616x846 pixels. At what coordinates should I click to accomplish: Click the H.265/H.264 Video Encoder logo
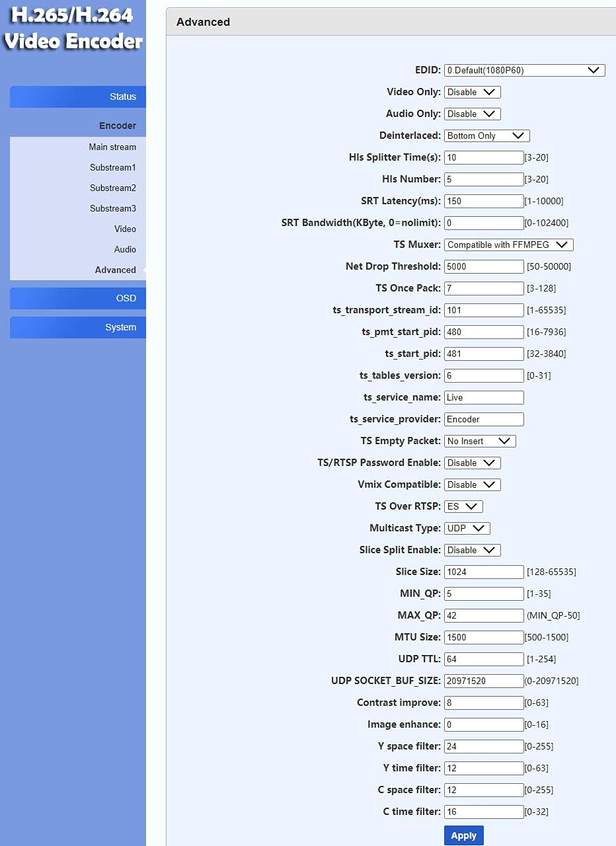pyautogui.click(x=73, y=28)
